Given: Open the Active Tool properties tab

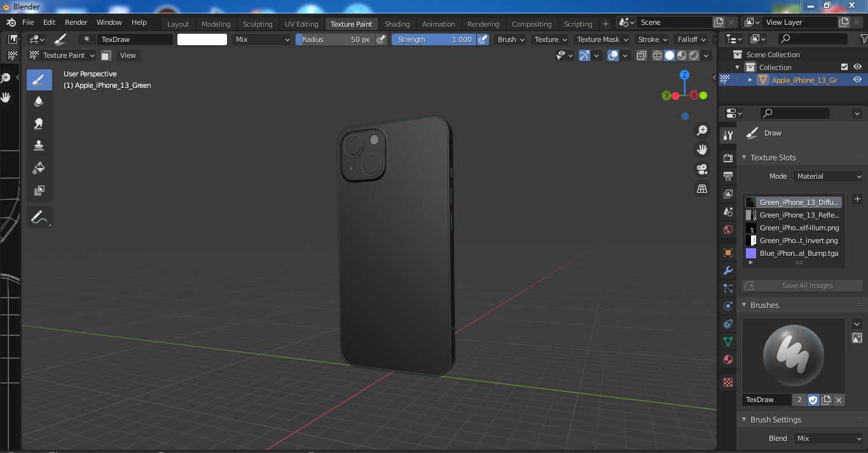Looking at the screenshot, I should pos(728,136).
